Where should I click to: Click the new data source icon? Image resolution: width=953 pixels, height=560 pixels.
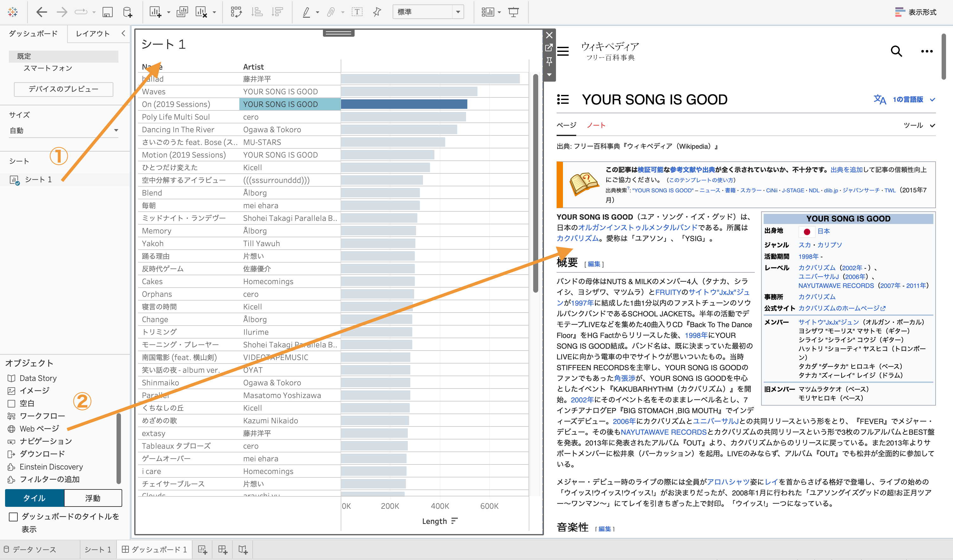128,12
